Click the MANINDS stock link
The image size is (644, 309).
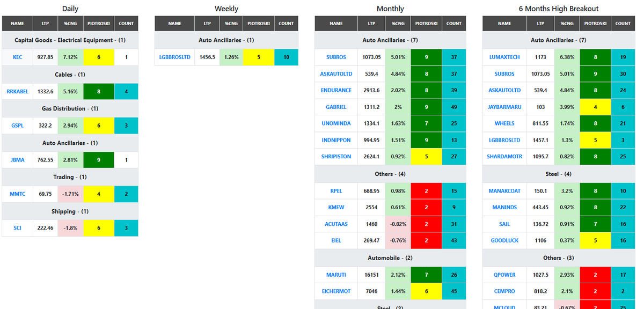(x=504, y=208)
